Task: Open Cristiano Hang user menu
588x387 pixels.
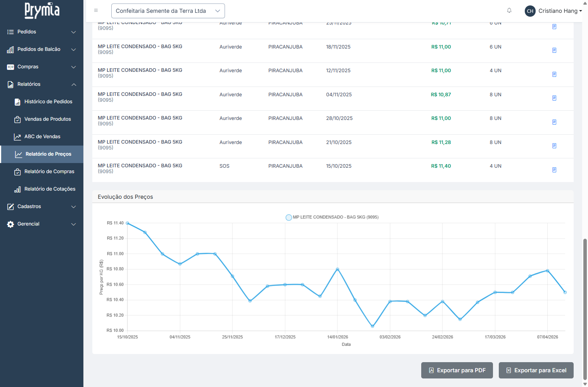Action: coord(560,11)
